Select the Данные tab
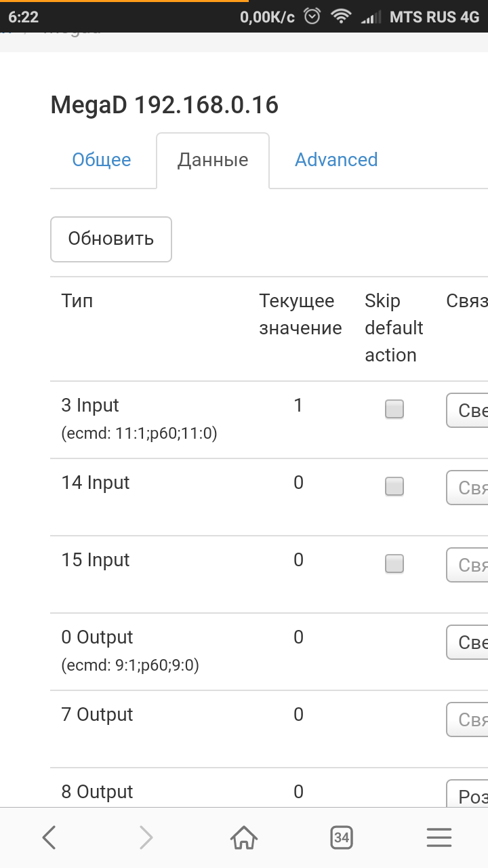This screenshot has height=868, width=488. (213, 159)
